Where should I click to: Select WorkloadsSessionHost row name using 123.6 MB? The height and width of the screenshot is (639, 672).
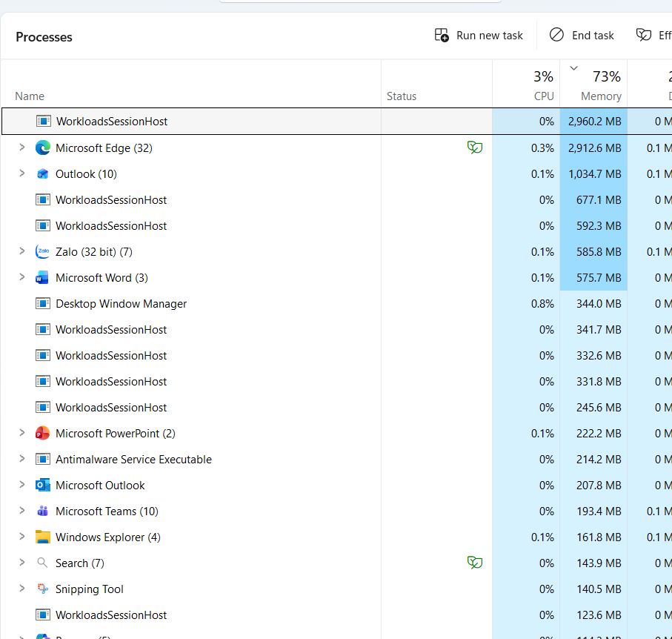click(x=111, y=615)
